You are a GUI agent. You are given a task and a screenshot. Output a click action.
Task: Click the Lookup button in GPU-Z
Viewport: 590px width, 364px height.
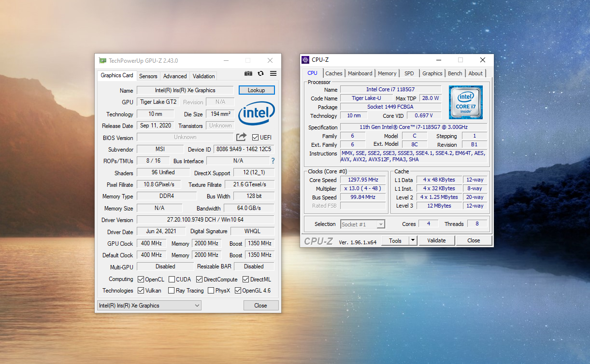[x=257, y=90]
